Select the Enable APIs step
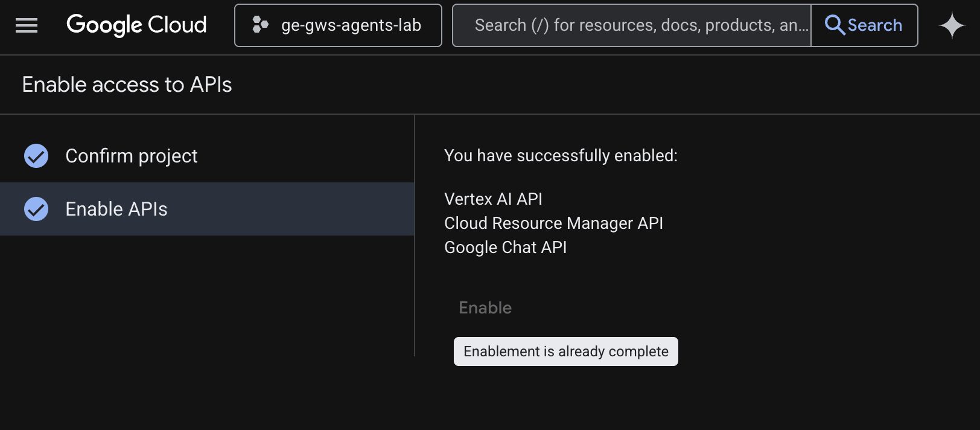This screenshot has width=980, height=430. pyautogui.click(x=116, y=209)
